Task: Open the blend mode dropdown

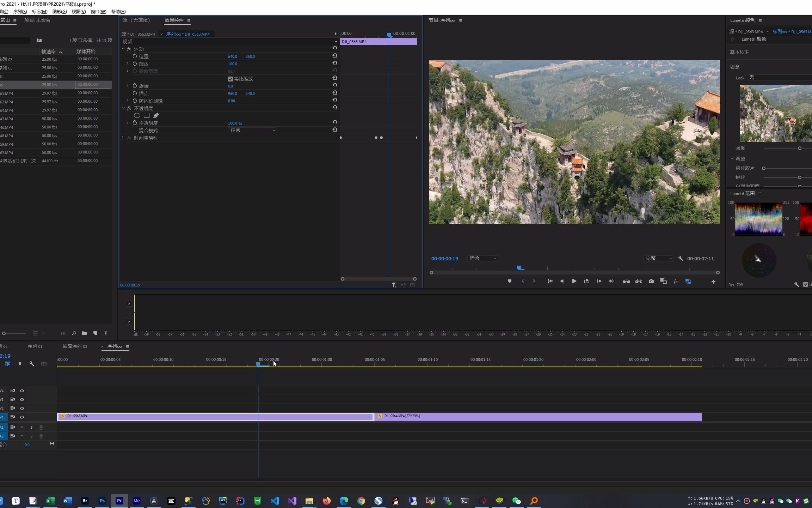Action: (252, 131)
